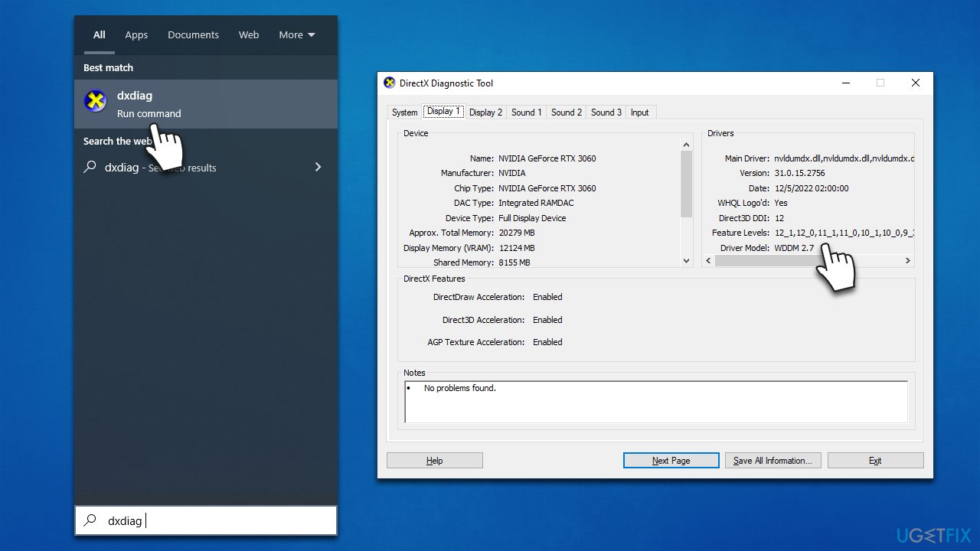Click the magnifier icon beside the dxdiag web result
The width and height of the screenshot is (980, 551).
click(x=90, y=167)
